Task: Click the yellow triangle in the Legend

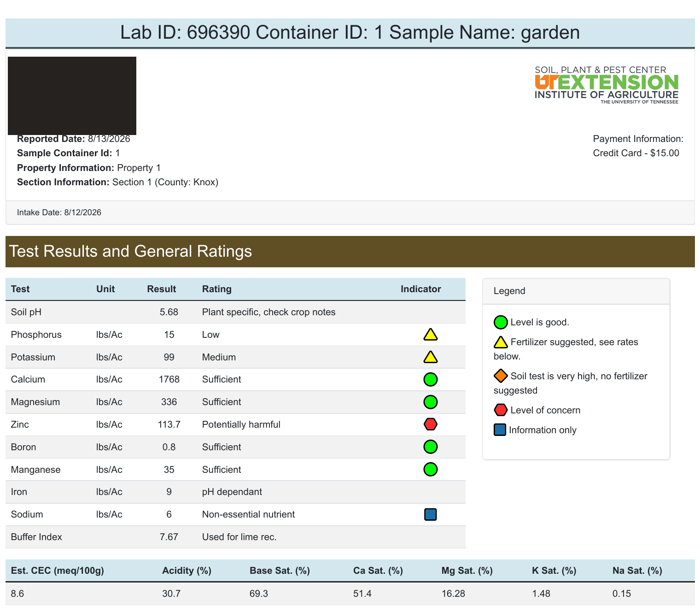Action: pos(501,342)
